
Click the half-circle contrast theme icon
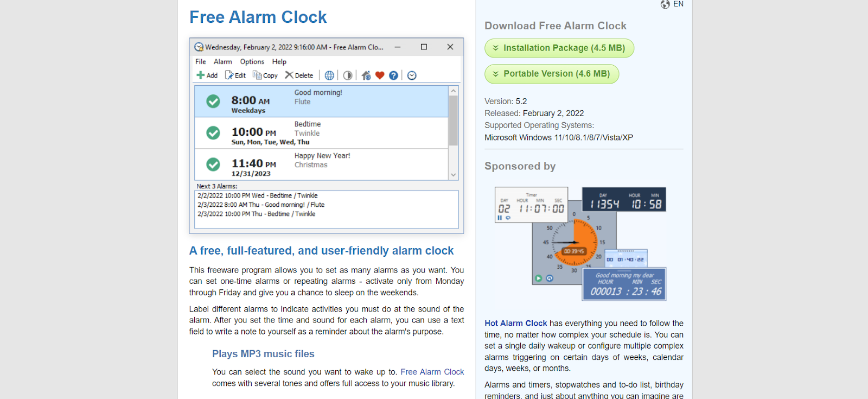(348, 75)
